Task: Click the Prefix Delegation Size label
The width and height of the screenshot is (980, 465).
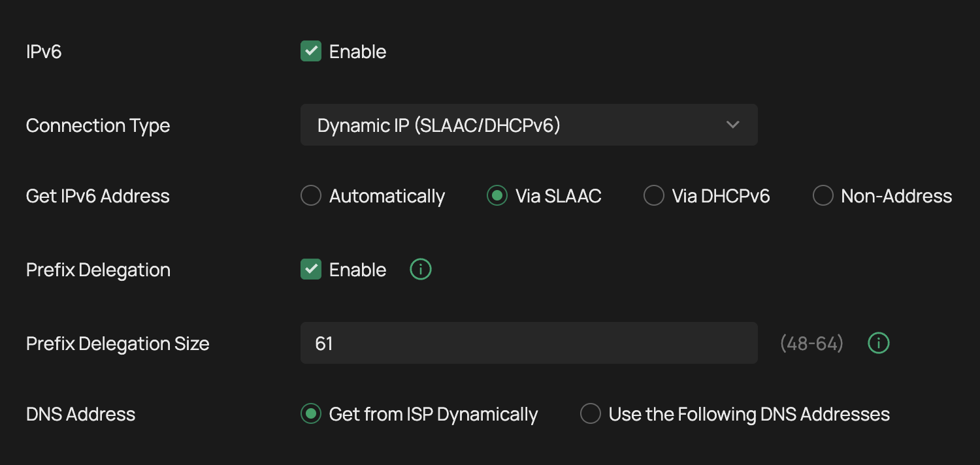Action: (x=118, y=344)
